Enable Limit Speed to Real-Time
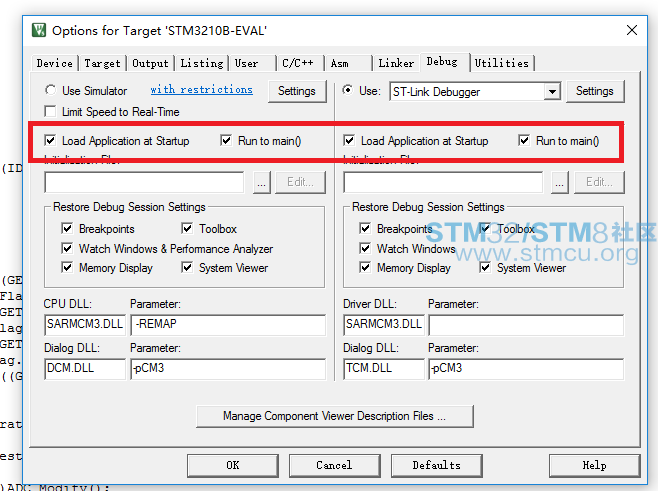Viewport: 658px width, 491px height. click(50, 112)
